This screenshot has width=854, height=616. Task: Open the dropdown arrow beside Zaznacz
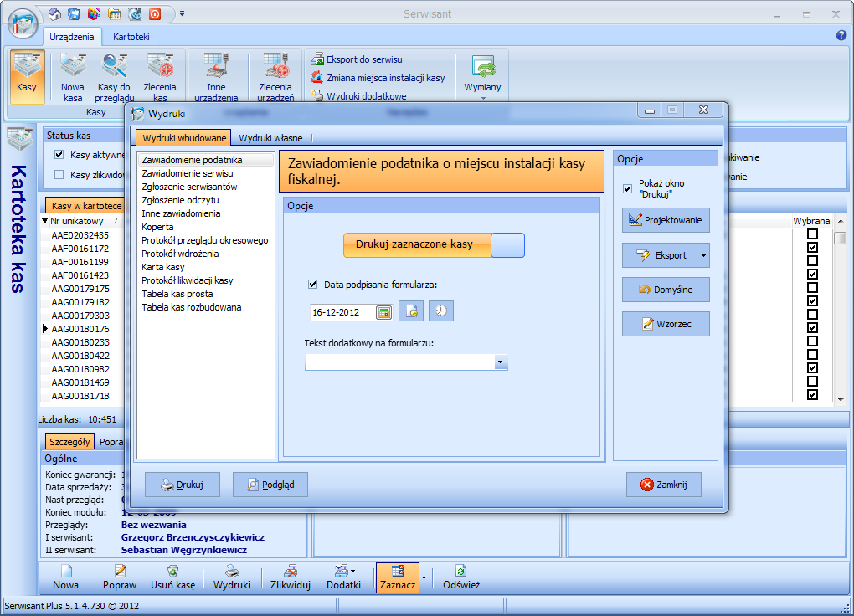tap(424, 577)
